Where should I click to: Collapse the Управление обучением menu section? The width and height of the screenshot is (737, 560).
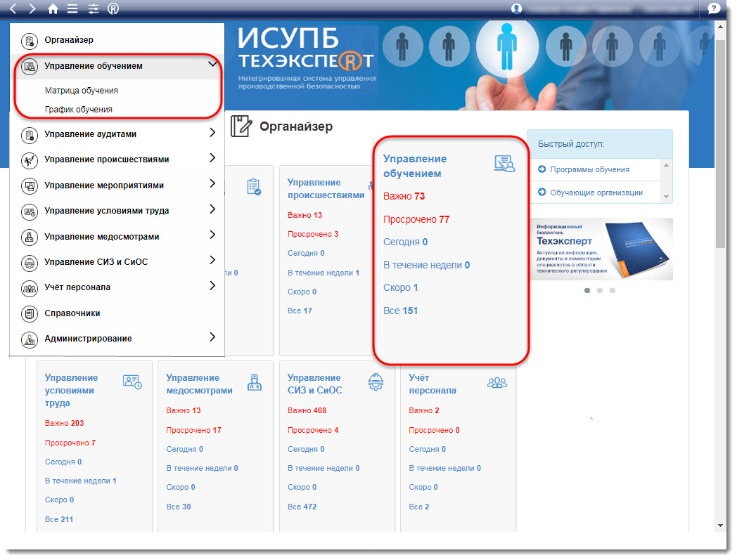[x=212, y=65]
